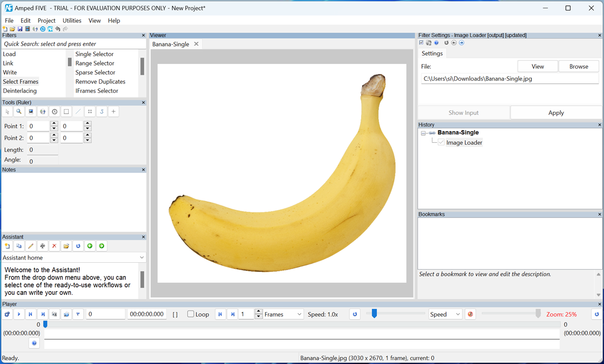Open the Utilities menu
The height and width of the screenshot is (364, 604).
(72, 20)
